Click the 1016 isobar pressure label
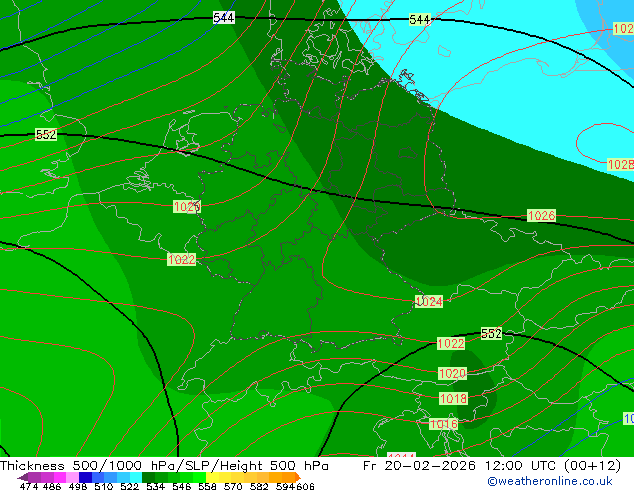 [444, 424]
